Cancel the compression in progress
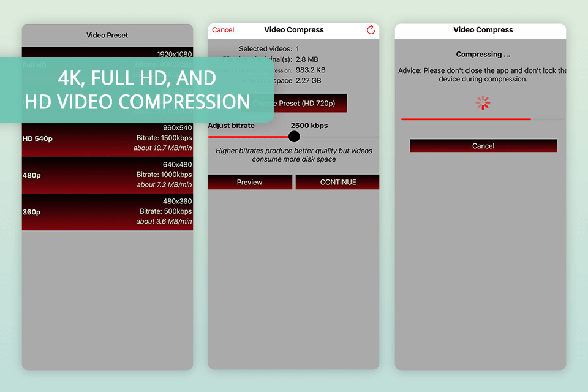The height and width of the screenshot is (392, 588). [483, 146]
